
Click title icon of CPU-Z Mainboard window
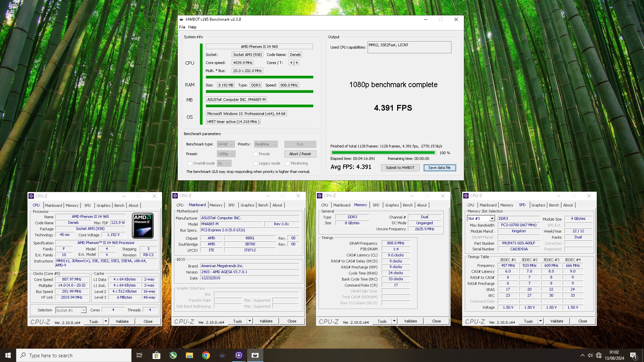(175, 196)
